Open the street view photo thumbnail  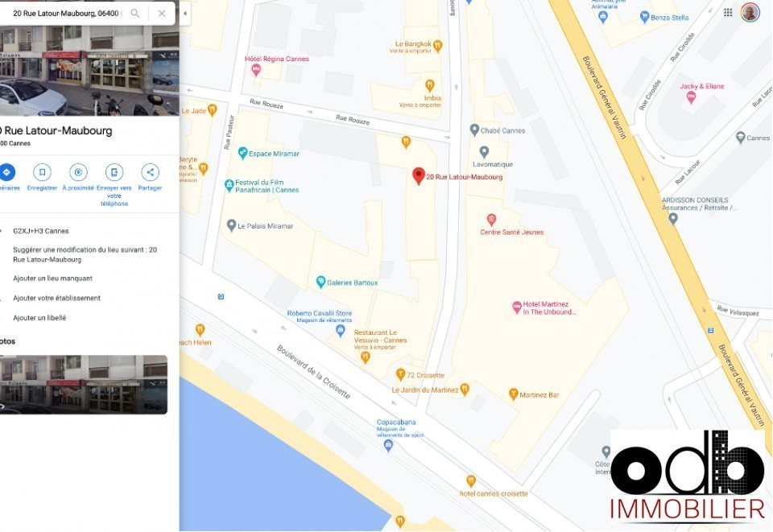pyautogui.click(x=83, y=384)
